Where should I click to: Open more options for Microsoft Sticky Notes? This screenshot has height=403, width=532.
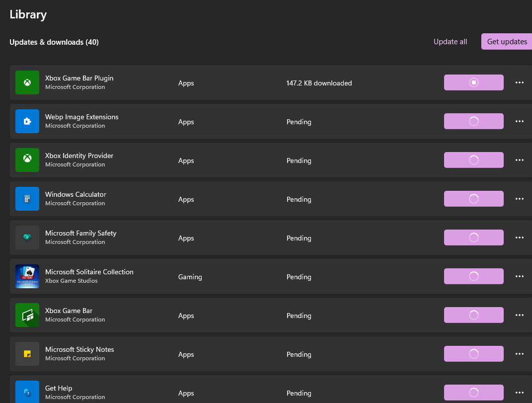coord(520,353)
